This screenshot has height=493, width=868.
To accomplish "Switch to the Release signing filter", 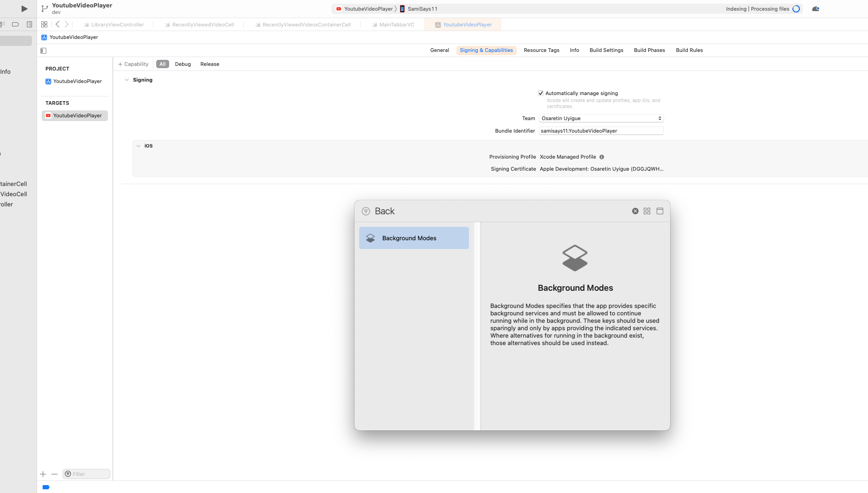I will pyautogui.click(x=209, y=64).
